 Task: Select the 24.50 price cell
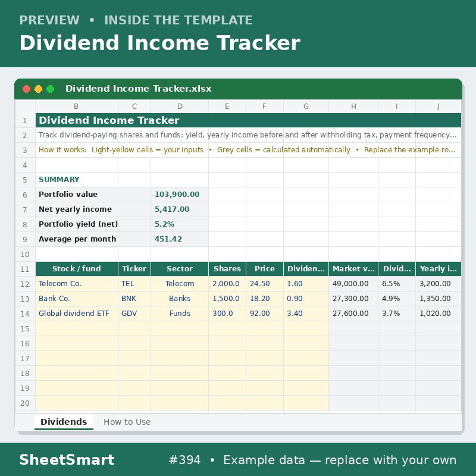pyautogui.click(x=265, y=284)
